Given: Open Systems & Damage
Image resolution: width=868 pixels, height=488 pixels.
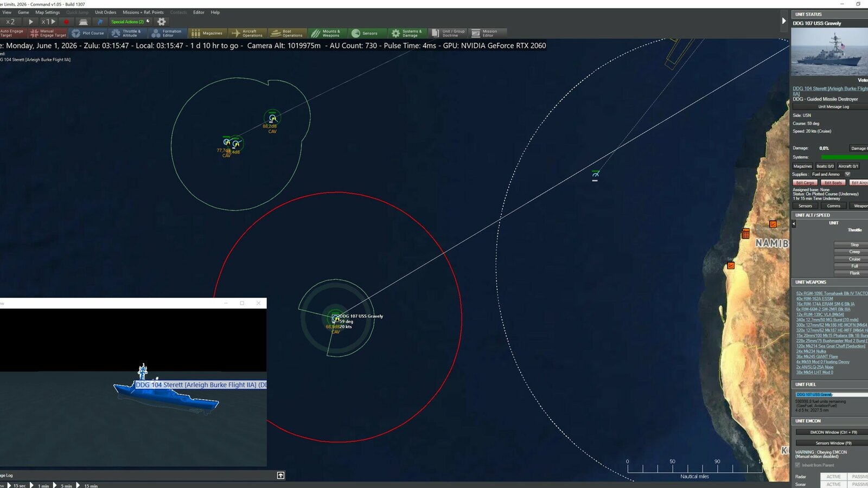Looking at the screenshot, I should pos(407,33).
